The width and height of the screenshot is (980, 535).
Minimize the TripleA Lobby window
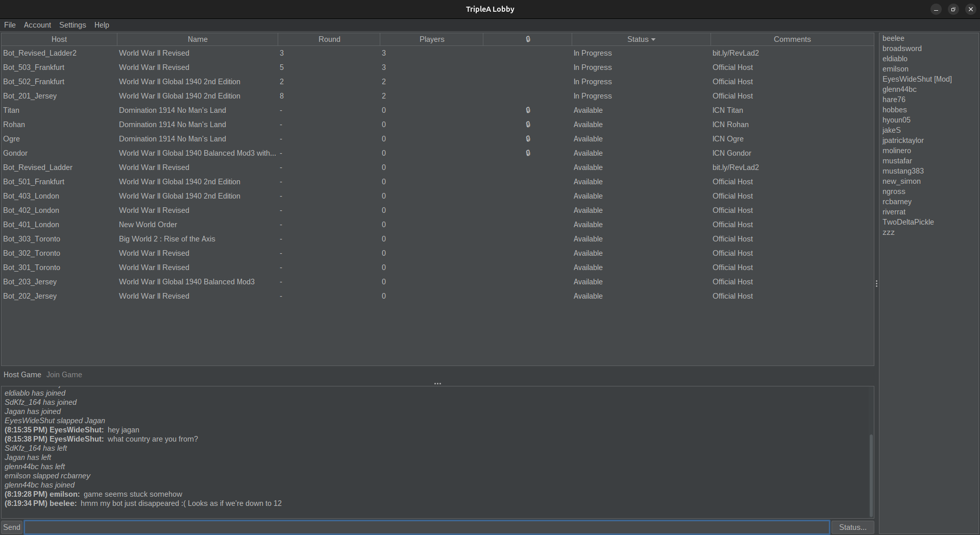pos(936,9)
